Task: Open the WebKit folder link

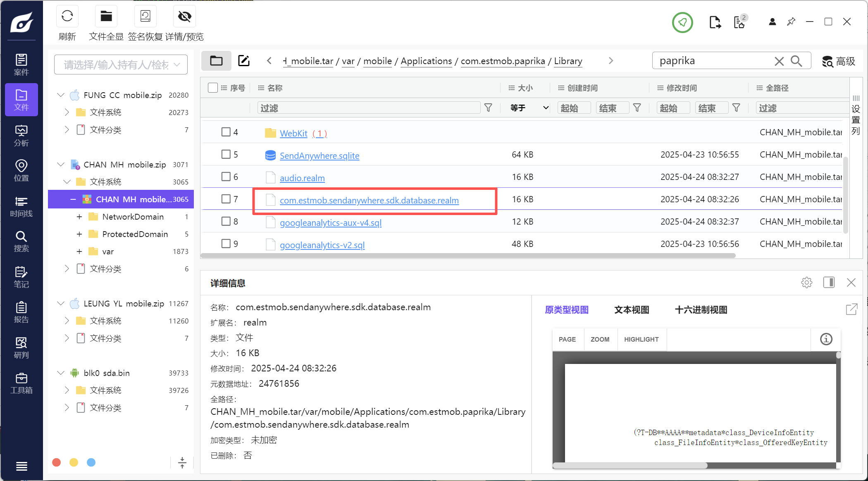Action: [x=293, y=133]
